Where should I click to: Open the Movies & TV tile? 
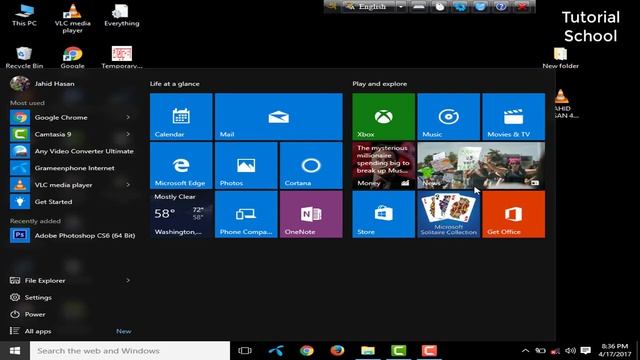pos(513,116)
